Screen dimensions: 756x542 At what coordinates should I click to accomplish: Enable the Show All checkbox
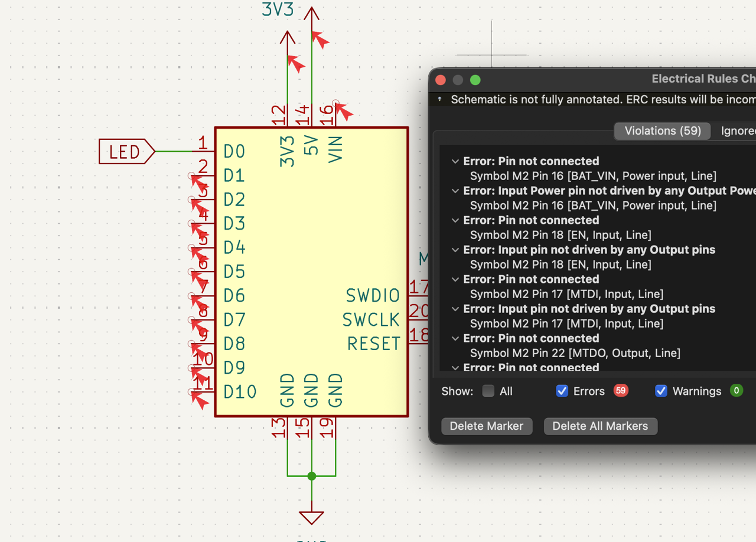tap(488, 391)
